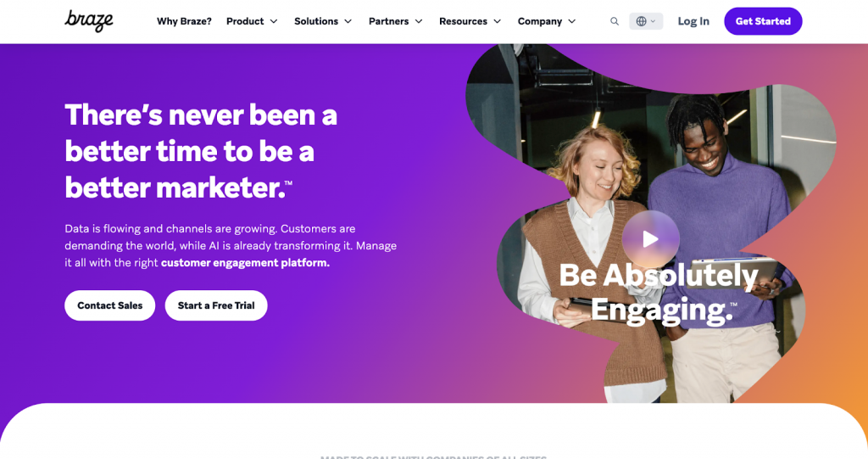Image resolution: width=868 pixels, height=459 pixels.
Task: Click the Log In link
Action: pyautogui.click(x=693, y=21)
